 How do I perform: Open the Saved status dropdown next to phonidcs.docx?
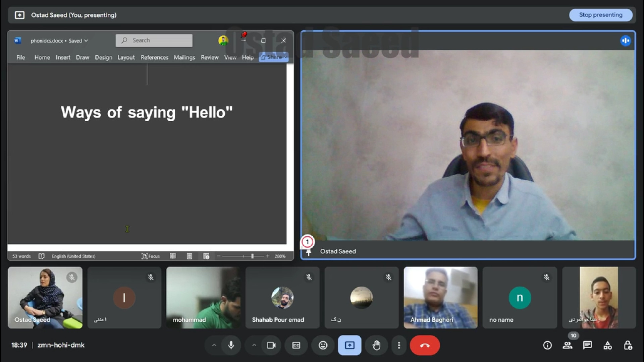tap(78, 41)
